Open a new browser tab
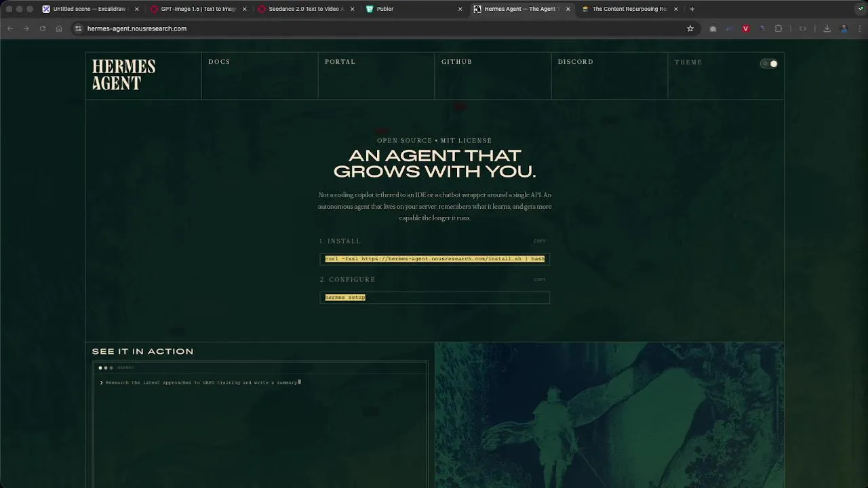 point(692,9)
